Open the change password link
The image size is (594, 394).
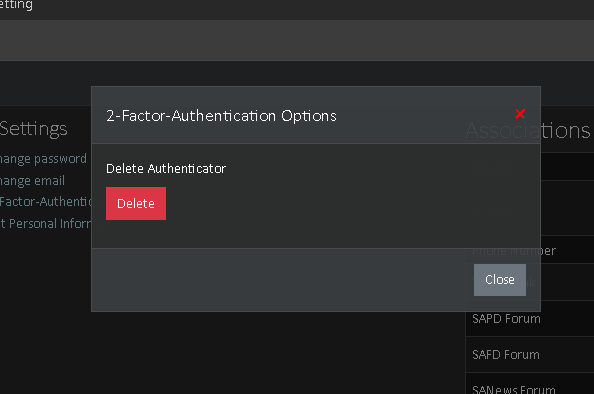point(43,159)
